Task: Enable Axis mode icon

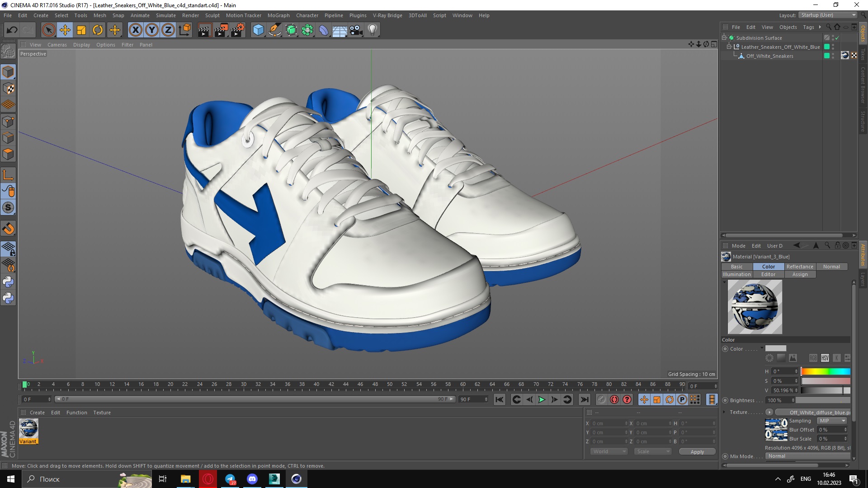Action: click(x=8, y=175)
